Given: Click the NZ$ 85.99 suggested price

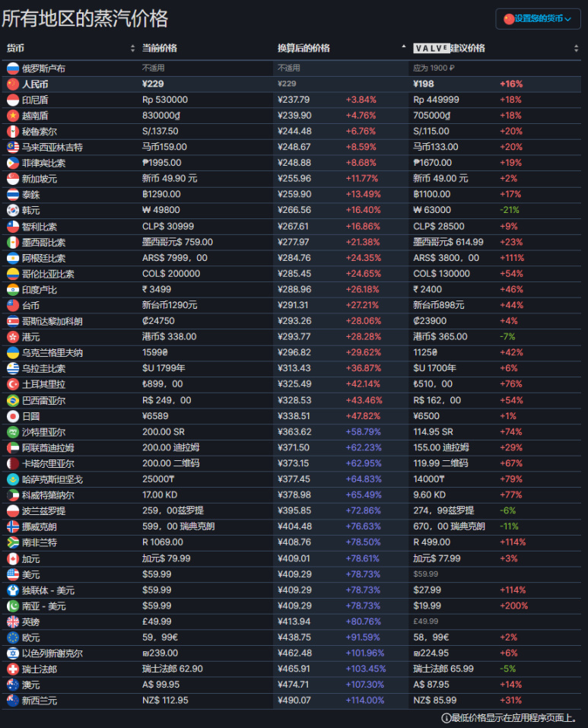Looking at the screenshot, I should (x=435, y=701).
